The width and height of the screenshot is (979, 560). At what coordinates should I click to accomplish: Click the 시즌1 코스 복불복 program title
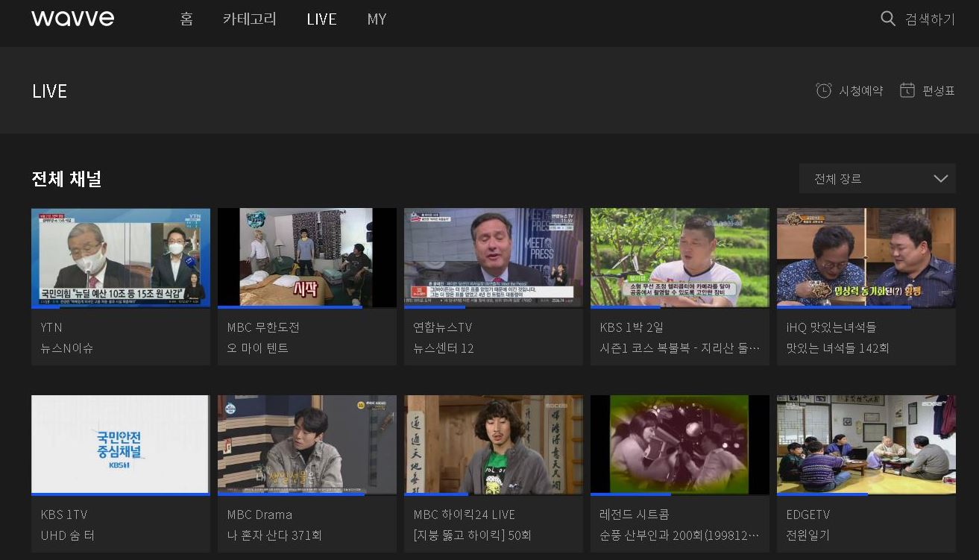tap(680, 348)
